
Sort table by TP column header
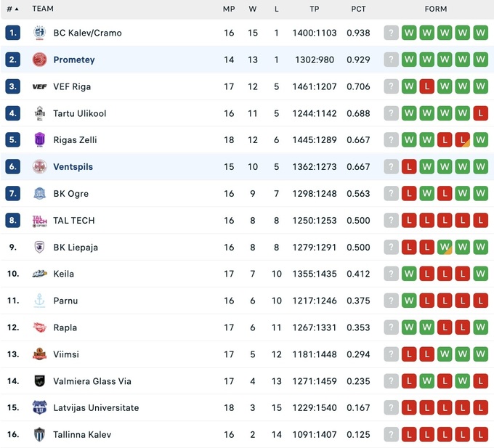(x=314, y=9)
